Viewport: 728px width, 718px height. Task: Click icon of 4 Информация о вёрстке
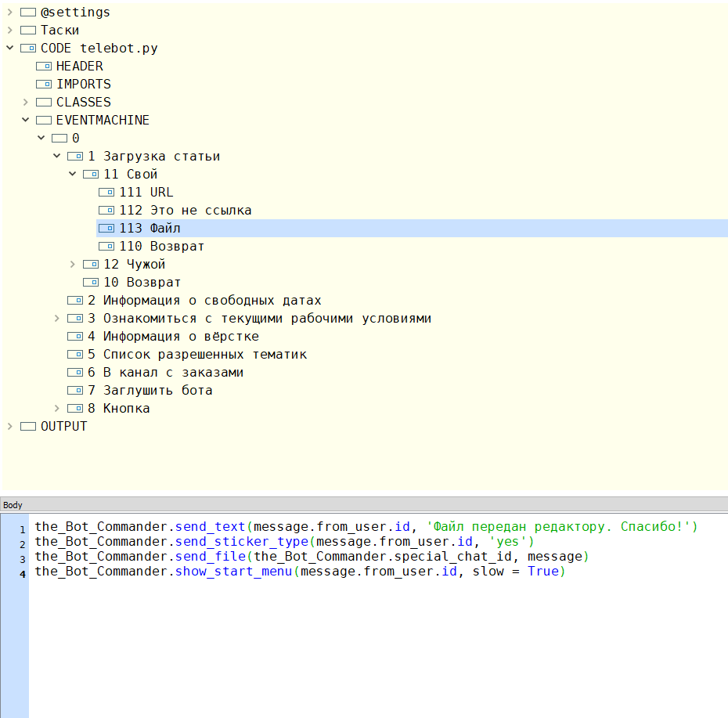[75, 336]
